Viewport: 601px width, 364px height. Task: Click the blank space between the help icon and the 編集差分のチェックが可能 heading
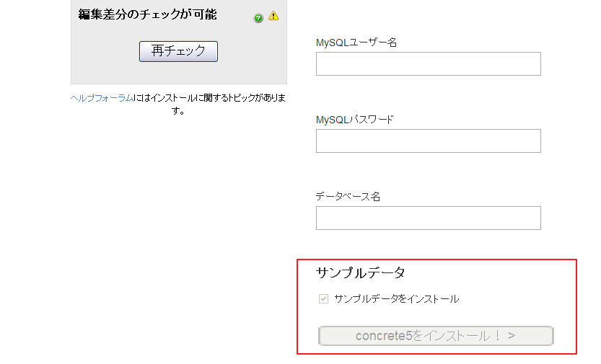[x=235, y=15]
